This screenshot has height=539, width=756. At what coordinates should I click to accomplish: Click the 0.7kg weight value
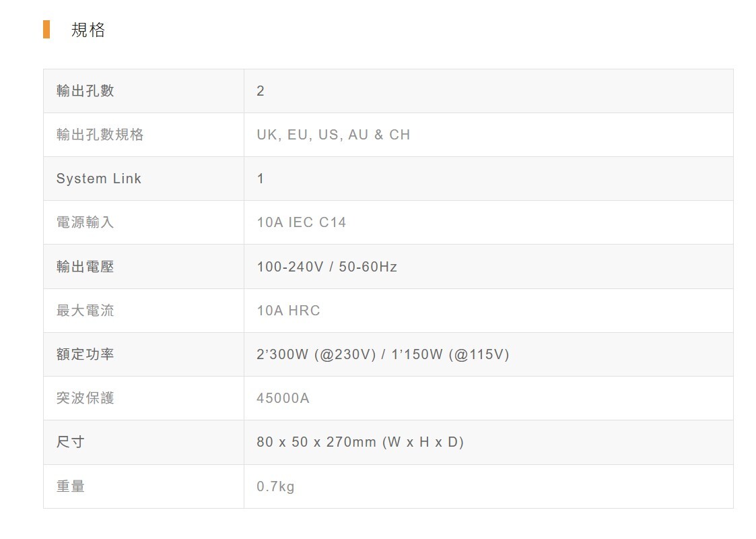coord(276,486)
